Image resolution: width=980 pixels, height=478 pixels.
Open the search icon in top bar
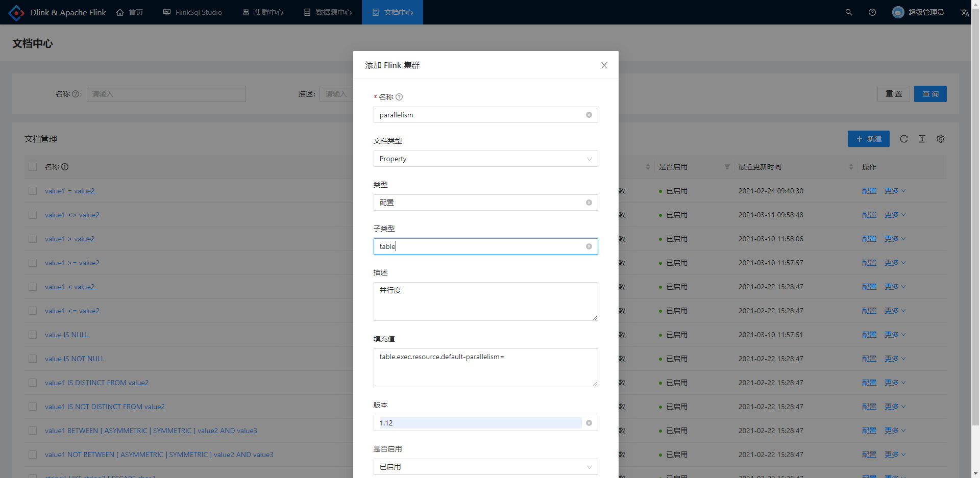click(849, 12)
